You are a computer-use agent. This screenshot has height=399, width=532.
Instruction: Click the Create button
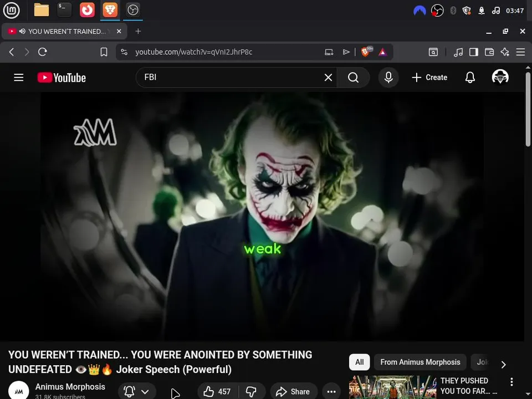[429, 78]
